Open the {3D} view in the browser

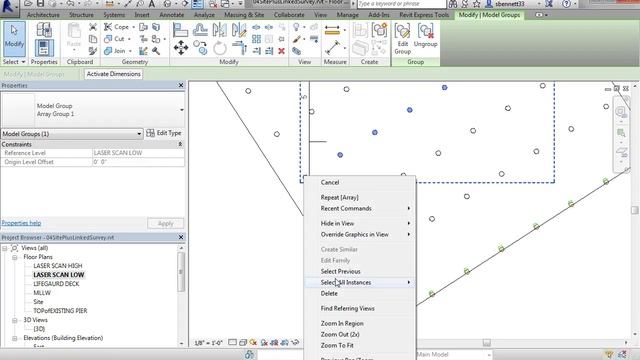(39, 329)
